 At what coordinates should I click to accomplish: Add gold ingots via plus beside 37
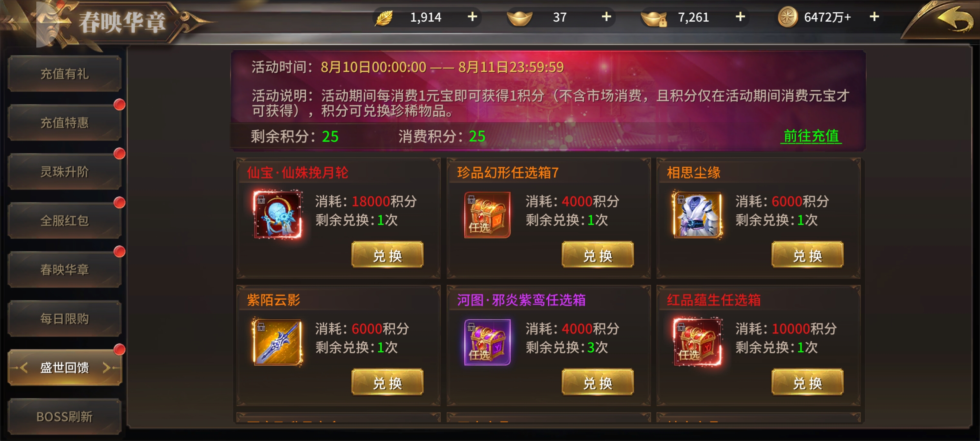point(606,17)
